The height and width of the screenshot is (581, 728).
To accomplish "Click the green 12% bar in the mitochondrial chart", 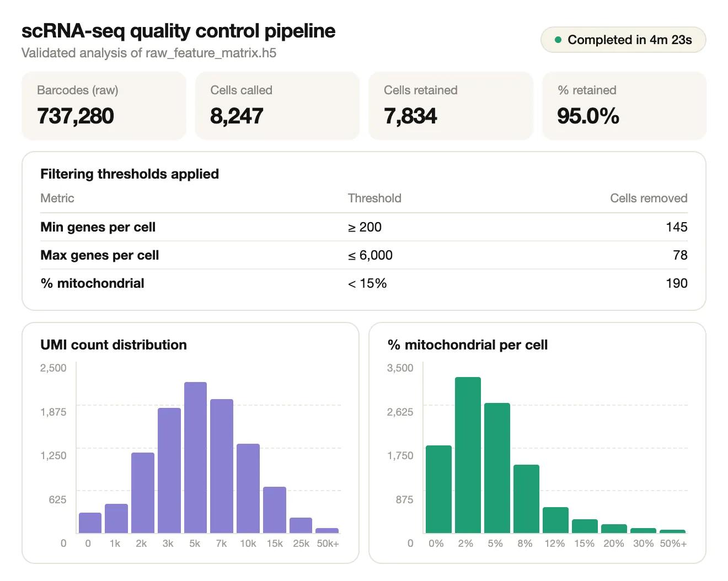I will 555,520.
